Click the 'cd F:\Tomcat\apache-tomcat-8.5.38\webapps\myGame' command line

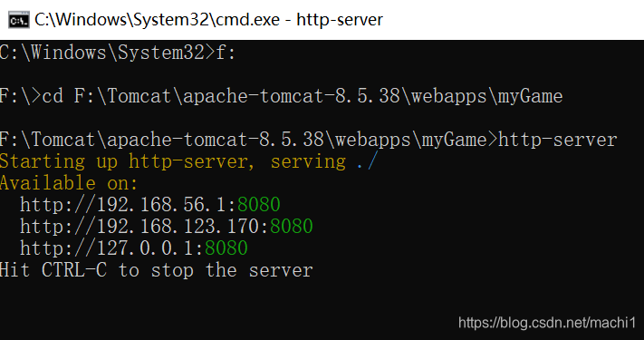click(282, 96)
